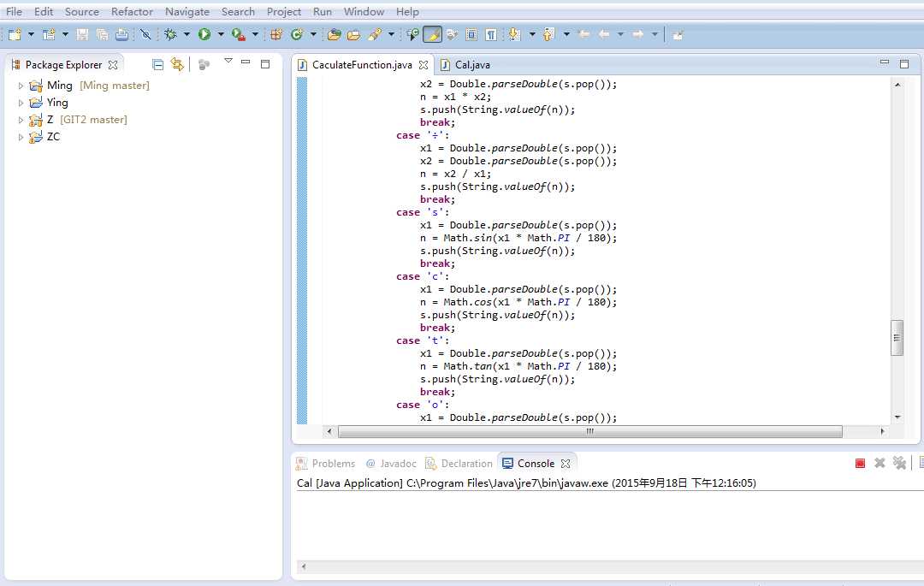The height and width of the screenshot is (586, 924).
Task: Open the Source menu
Action: (x=82, y=11)
